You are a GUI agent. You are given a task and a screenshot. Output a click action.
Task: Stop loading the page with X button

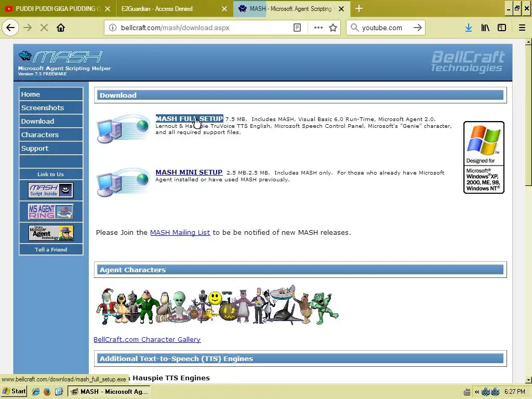[x=44, y=28]
